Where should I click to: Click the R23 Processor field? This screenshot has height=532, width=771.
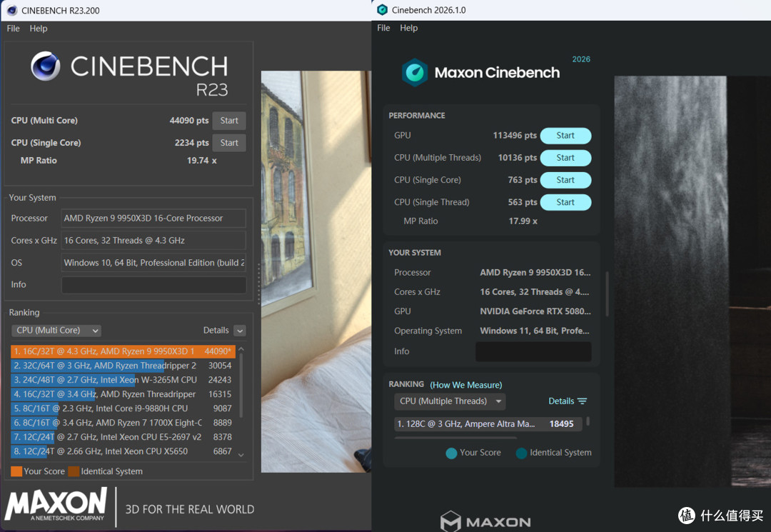pos(153,219)
